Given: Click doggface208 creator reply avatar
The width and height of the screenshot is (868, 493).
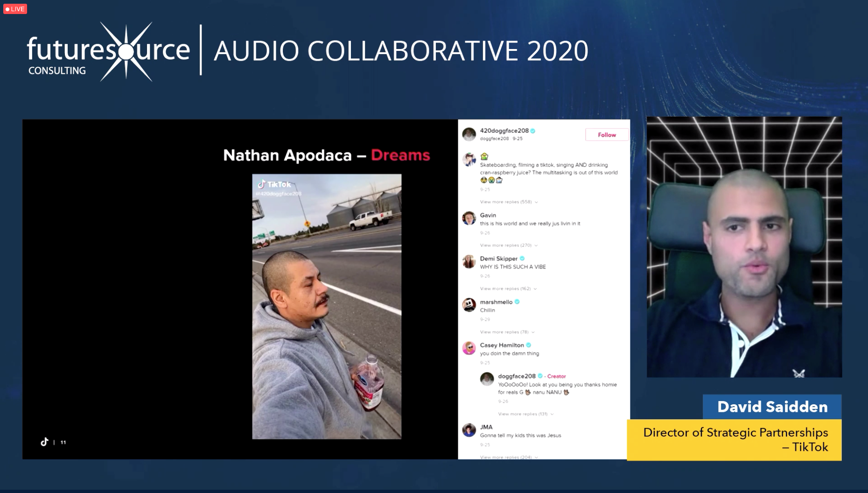Looking at the screenshot, I should point(487,379).
